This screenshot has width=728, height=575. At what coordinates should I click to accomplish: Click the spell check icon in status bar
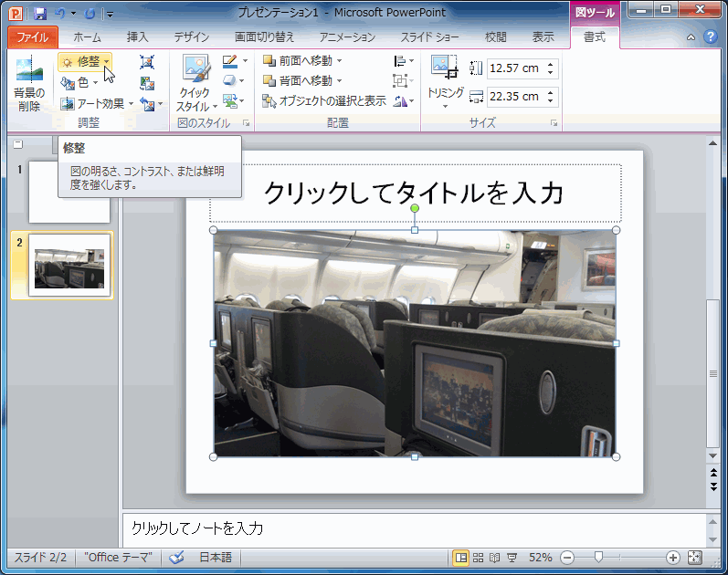coord(177,557)
